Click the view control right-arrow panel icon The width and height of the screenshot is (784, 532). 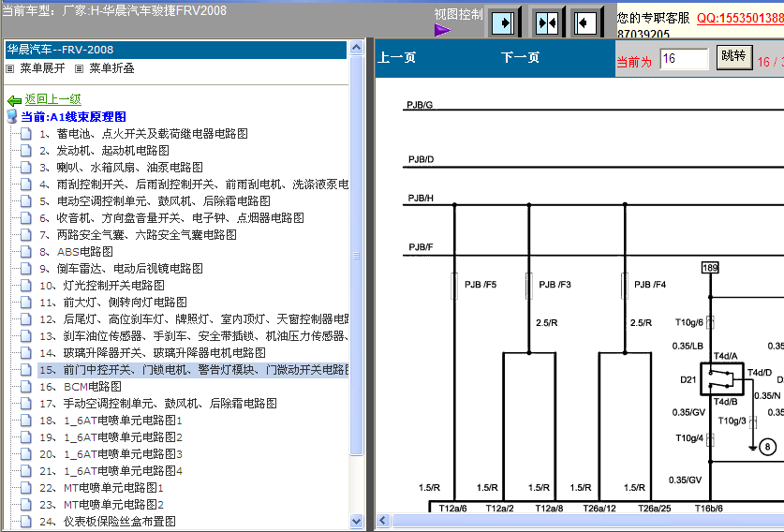[504, 22]
